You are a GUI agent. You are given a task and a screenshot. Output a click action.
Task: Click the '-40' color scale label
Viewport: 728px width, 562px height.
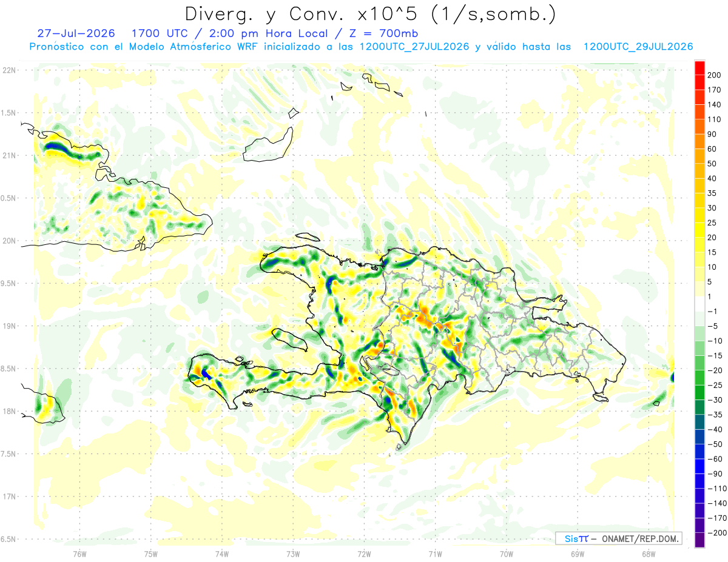(715, 429)
